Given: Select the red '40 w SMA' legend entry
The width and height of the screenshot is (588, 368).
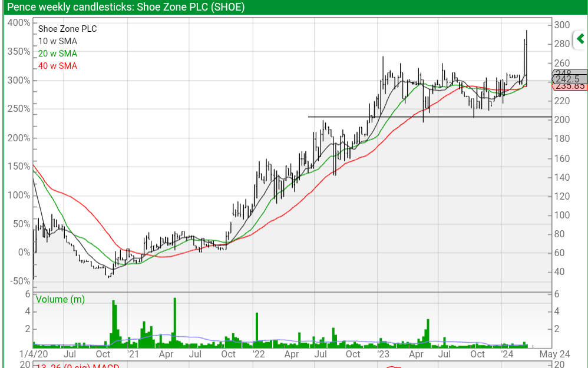Looking at the screenshot, I should pos(58,66).
